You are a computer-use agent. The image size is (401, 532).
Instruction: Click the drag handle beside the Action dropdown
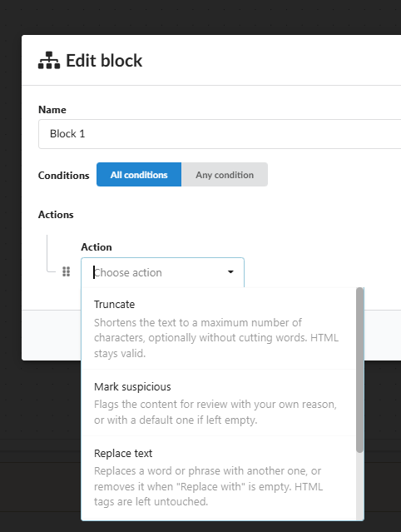pos(66,271)
